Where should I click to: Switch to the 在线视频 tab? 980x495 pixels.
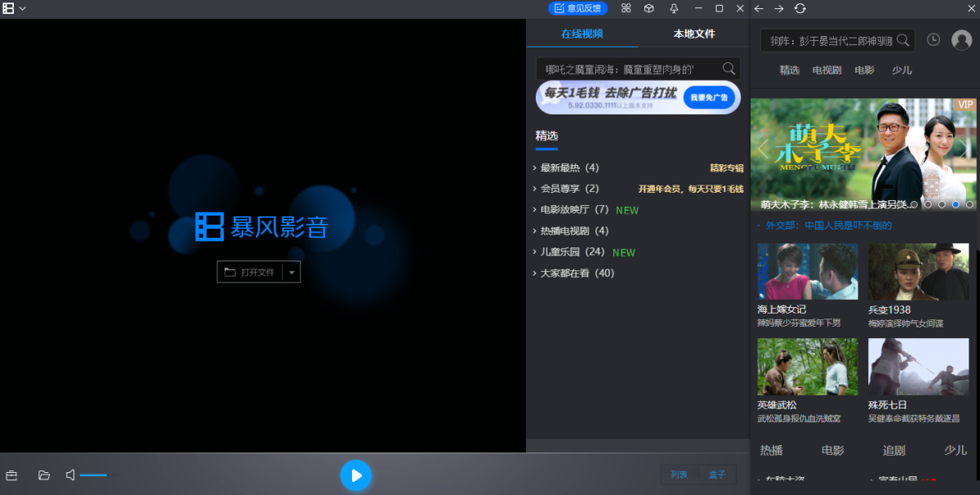[581, 34]
